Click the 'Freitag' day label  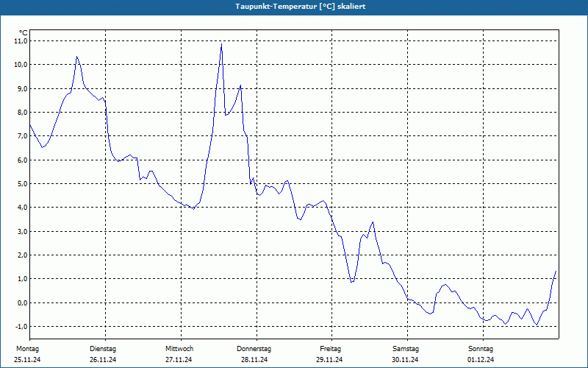(x=330, y=349)
